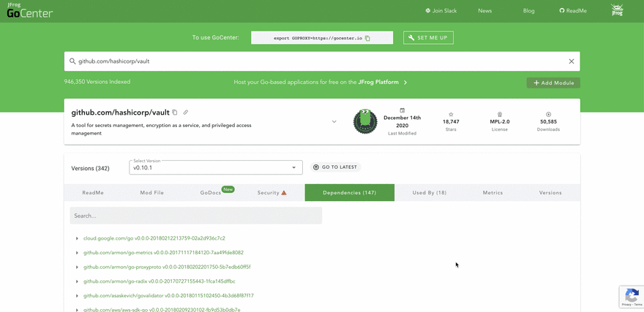Viewport: 644px width, 312px height.
Task: Open the Join Slack link
Action: [x=441, y=11]
